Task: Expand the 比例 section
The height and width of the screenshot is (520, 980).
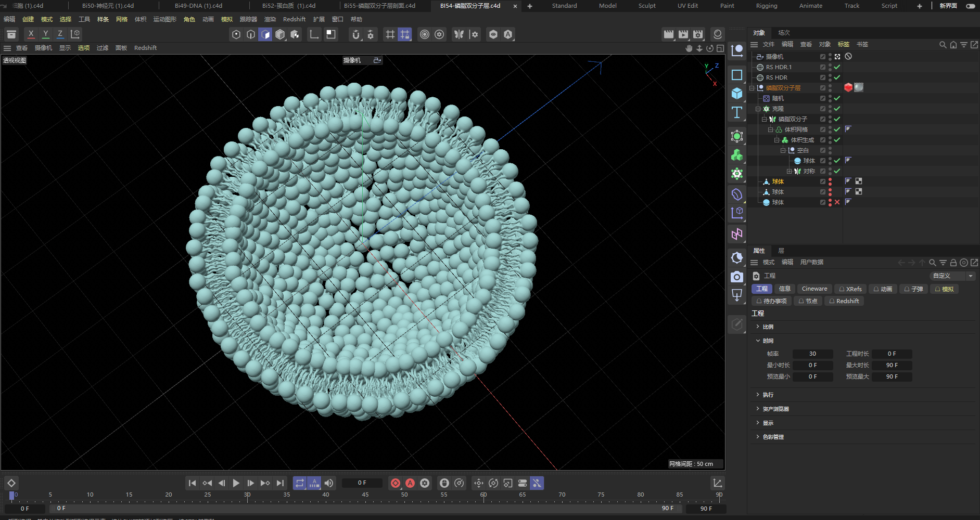Action: [758, 327]
